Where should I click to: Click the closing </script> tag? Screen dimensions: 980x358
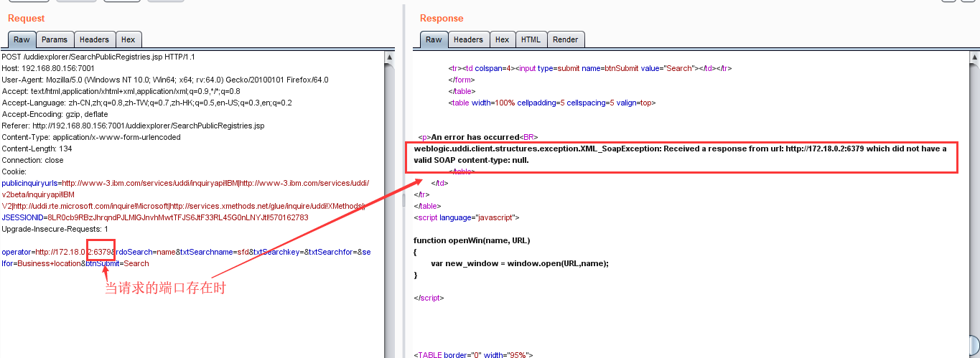(x=429, y=298)
